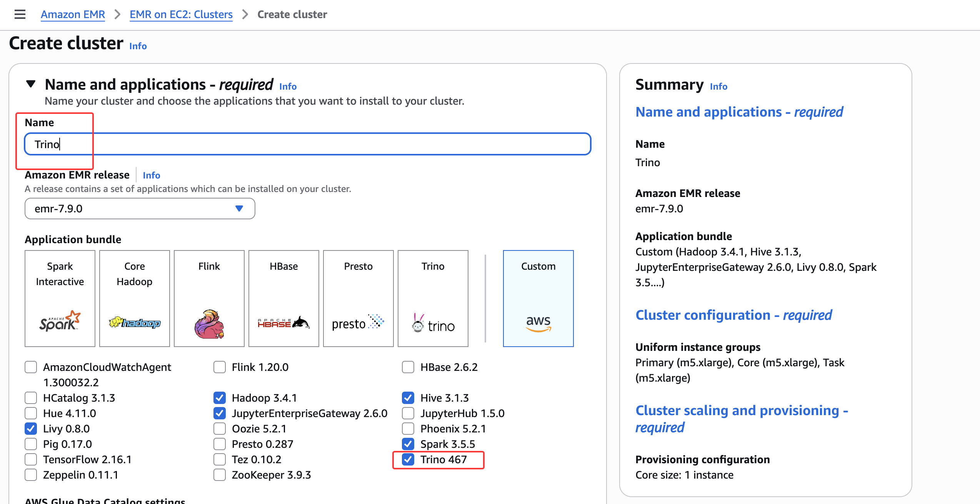The width and height of the screenshot is (980, 504).
Task: Open the hamburger navigation menu
Action: (20, 15)
